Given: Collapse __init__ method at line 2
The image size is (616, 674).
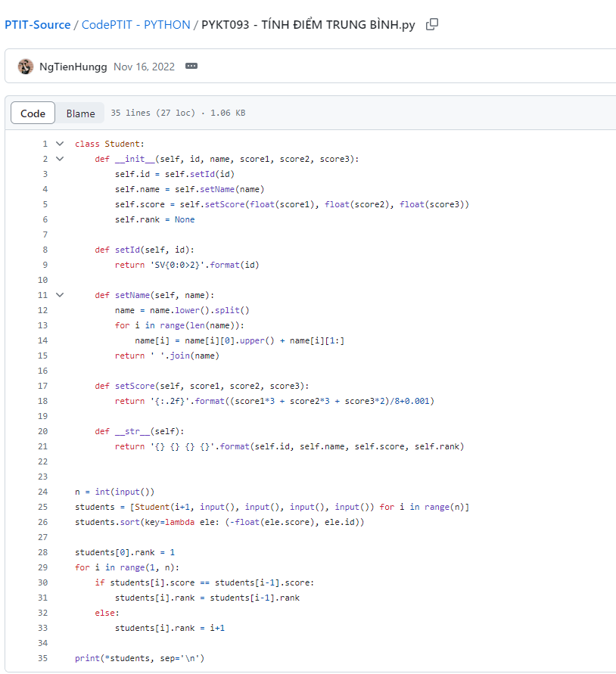Looking at the screenshot, I should (60, 159).
